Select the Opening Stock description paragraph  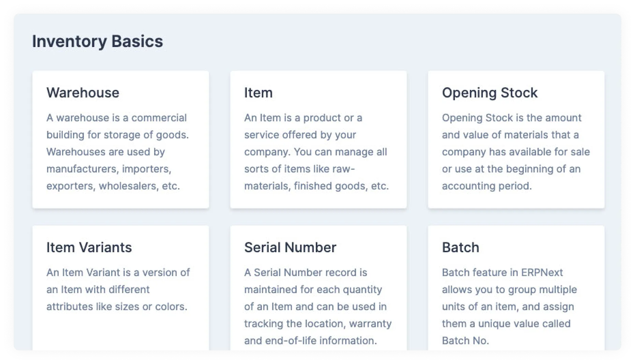[516, 152]
